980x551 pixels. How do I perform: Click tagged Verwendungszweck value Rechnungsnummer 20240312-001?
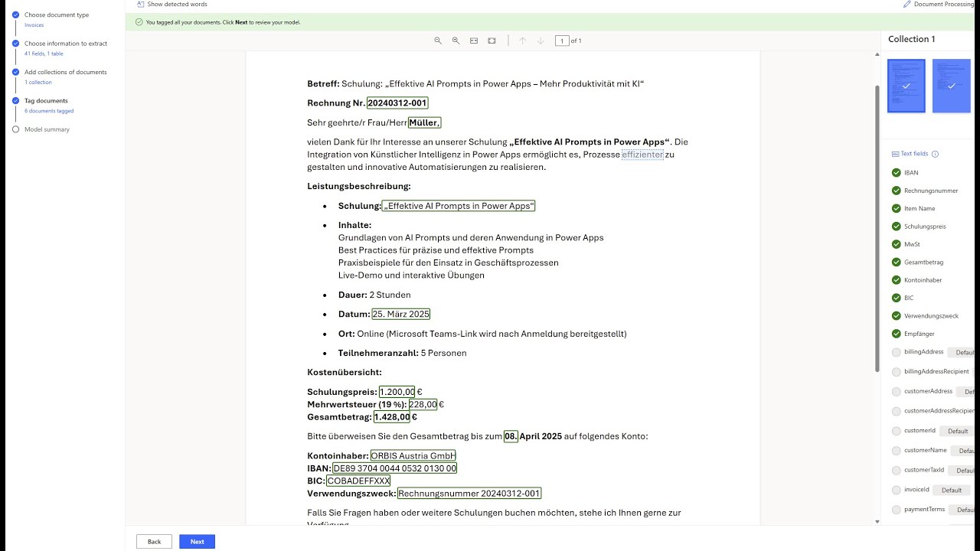pyautogui.click(x=469, y=494)
